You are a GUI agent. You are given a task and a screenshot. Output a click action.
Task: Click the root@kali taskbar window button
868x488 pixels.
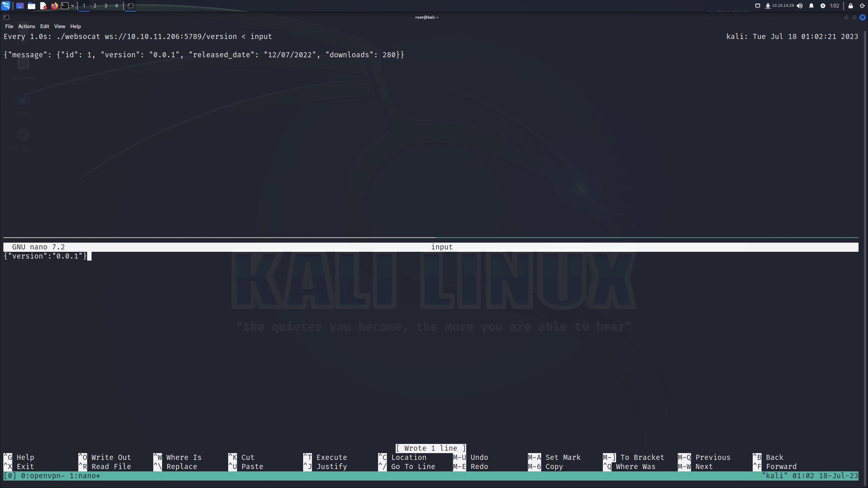[x=131, y=5]
